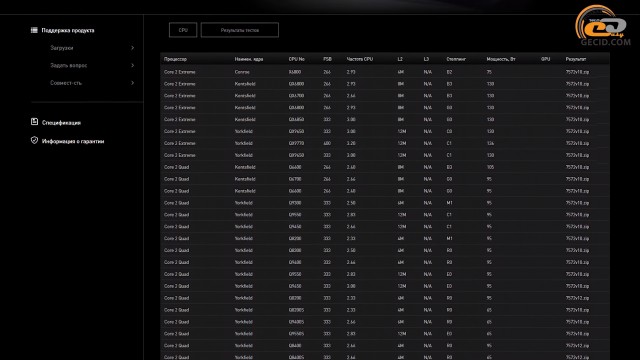
Task: Click Core 2 Quad in the Q9300 row
Action: tap(176, 202)
